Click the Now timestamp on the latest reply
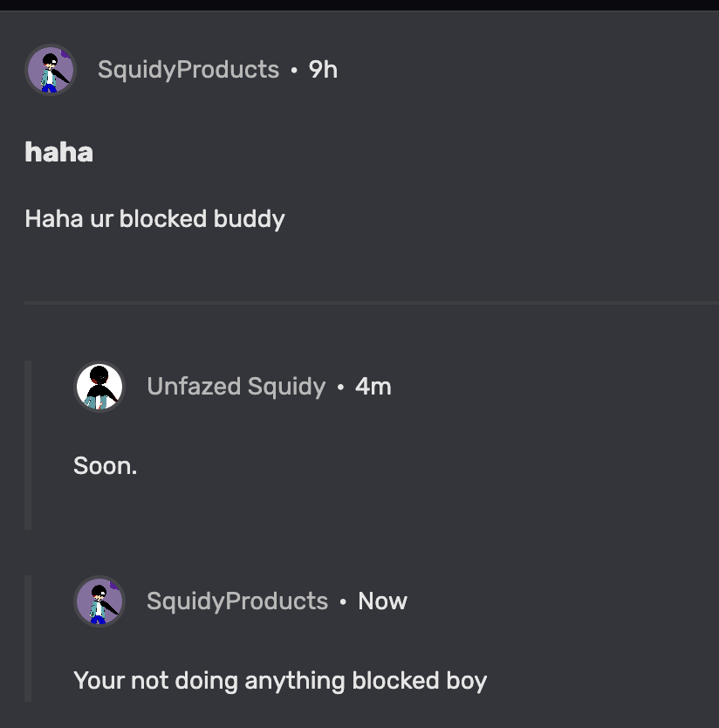719x728 pixels. pyautogui.click(x=382, y=601)
